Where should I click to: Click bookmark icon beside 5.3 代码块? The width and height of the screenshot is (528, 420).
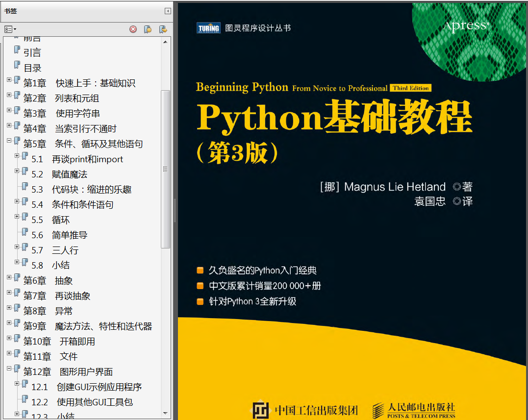25,186
